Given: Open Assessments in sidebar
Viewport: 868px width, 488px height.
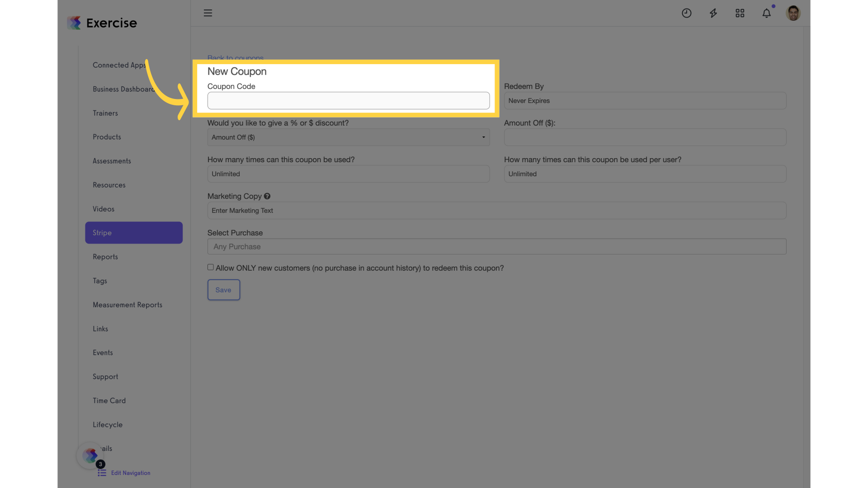Looking at the screenshot, I should 112,161.
